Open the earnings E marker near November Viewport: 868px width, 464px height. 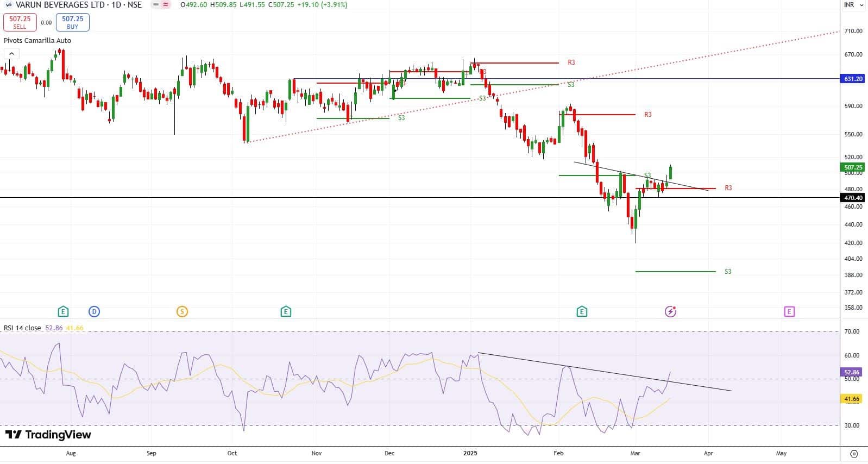pyautogui.click(x=286, y=311)
